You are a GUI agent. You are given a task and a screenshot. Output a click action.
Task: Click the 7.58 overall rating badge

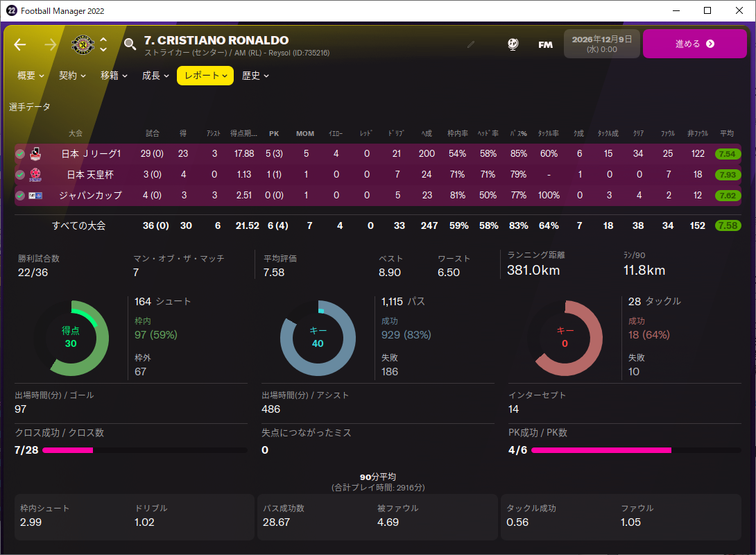(x=728, y=225)
